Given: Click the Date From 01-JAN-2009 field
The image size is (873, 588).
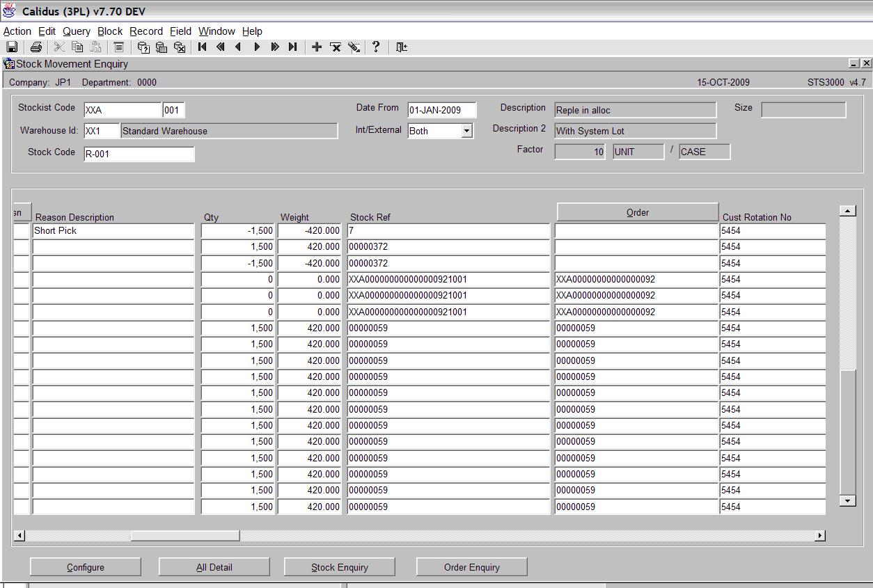Looking at the screenshot, I should [x=442, y=110].
